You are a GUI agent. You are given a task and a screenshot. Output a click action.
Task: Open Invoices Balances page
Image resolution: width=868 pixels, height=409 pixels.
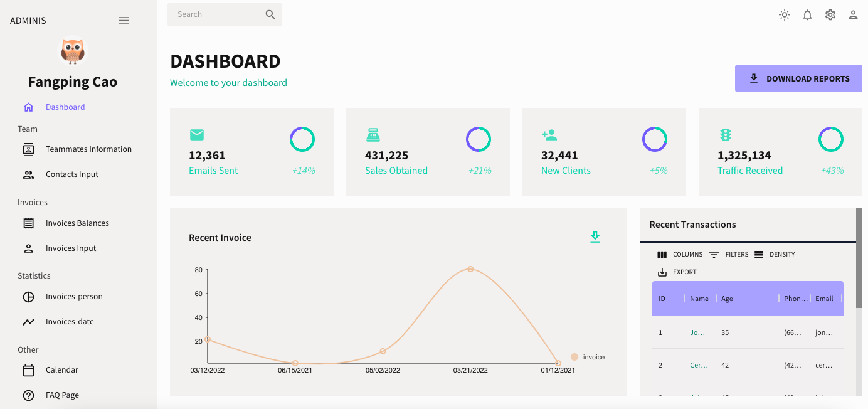point(77,223)
